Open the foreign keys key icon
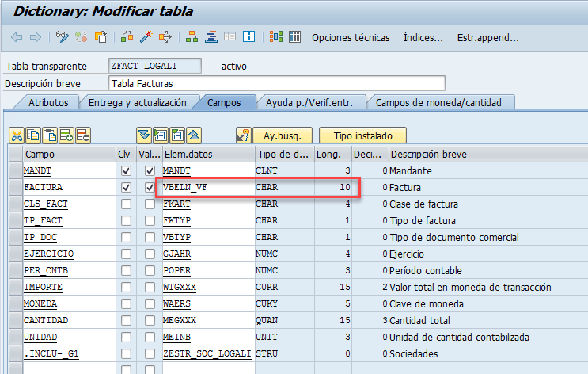The height and width of the screenshot is (374, 588). [244, 135]
